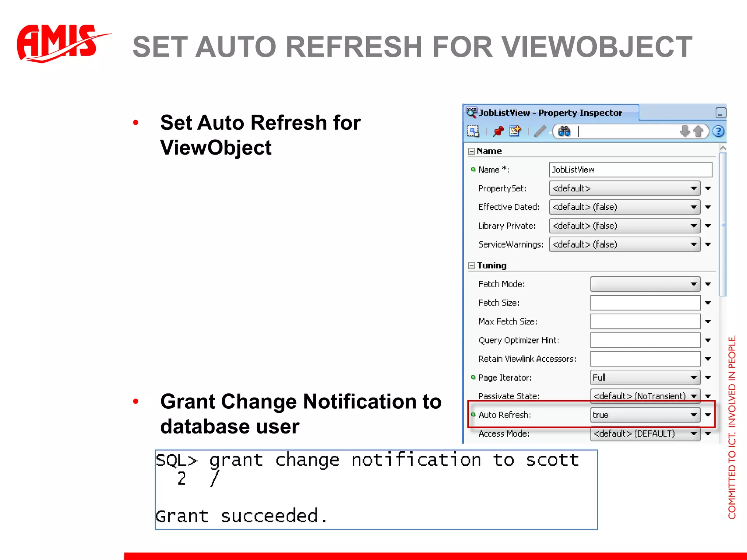This screenshot has height=560, width=747.
Task: Click the property menu arrow beside Effective Dated
Action: click(x=708, y=207)
